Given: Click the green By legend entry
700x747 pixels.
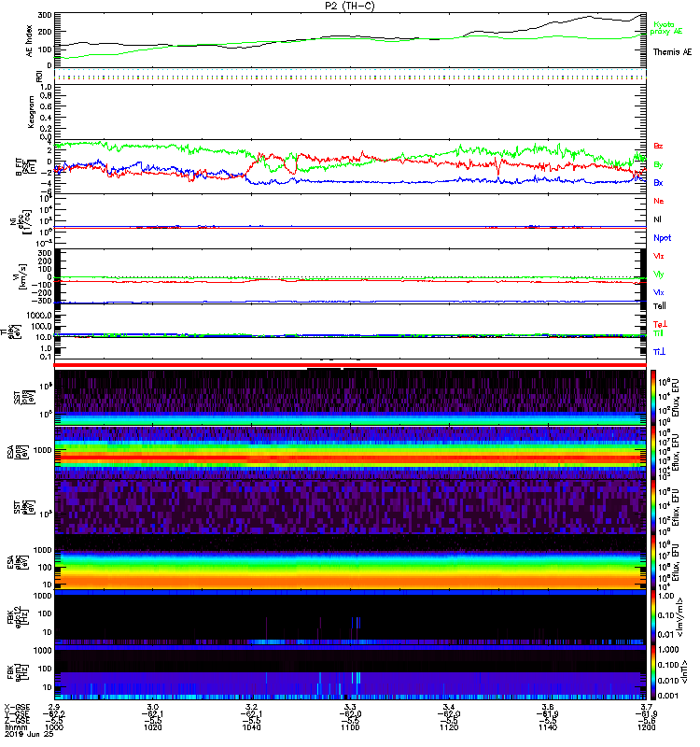Looking at the screenshot, I should coord(658,164).
